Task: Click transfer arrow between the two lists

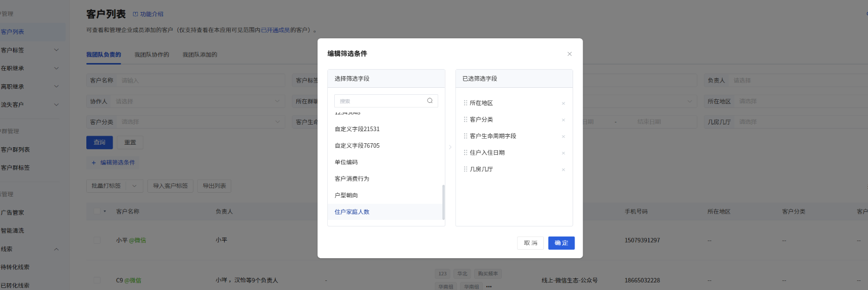Action: coord(450,147)
